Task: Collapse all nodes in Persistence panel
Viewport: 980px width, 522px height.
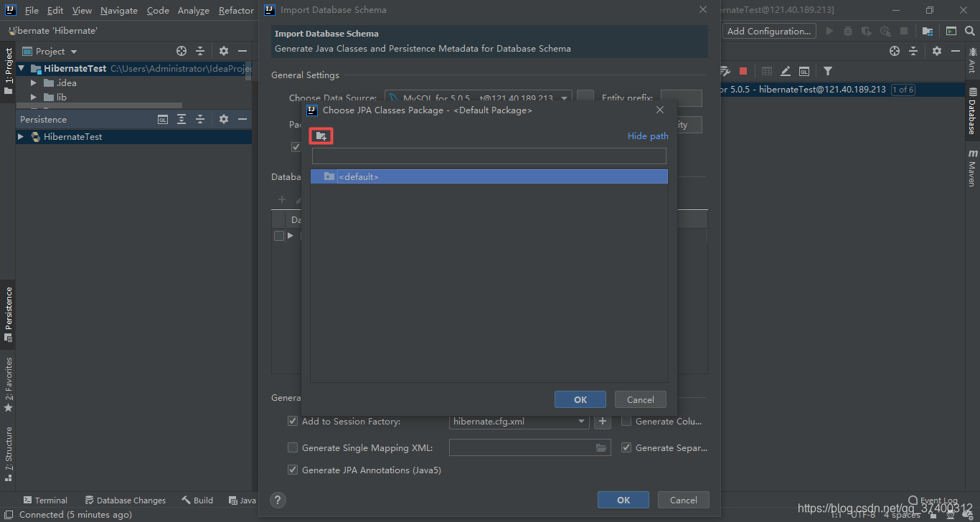Action: (200, 119)
